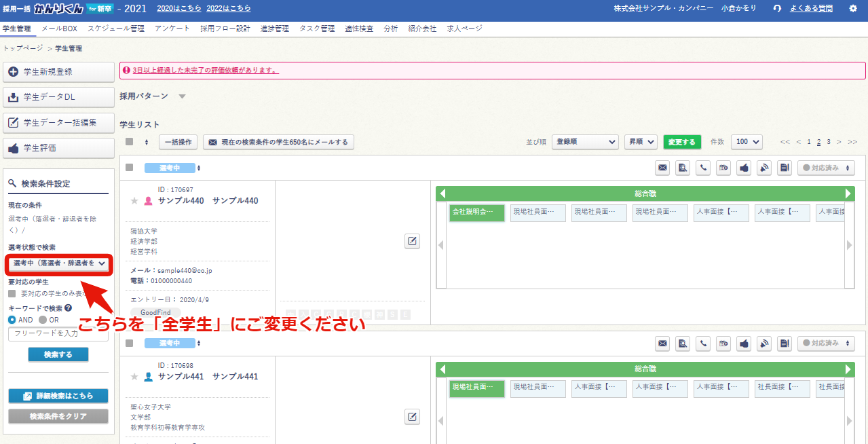The width and height of the screenshot is (868, 444).
Task: Select the OR radio button
Action: (43, 320)
